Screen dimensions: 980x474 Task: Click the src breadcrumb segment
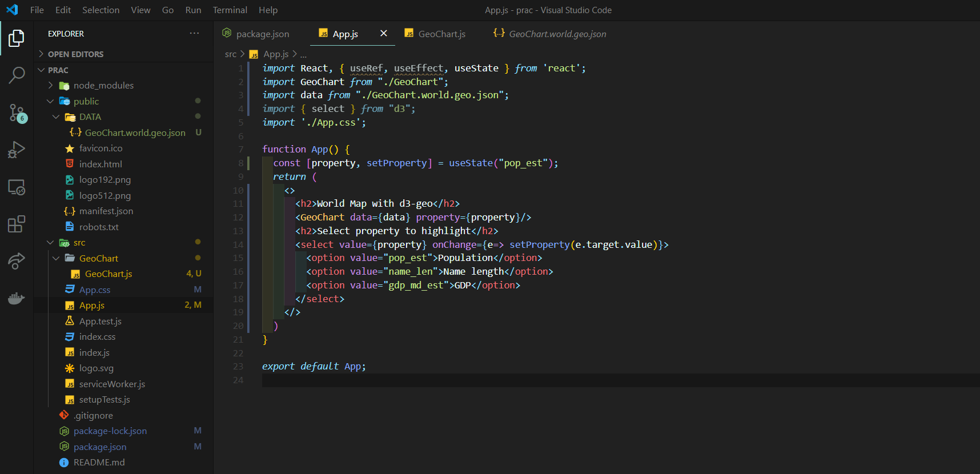pyautogui.click(x=231, y=54)
